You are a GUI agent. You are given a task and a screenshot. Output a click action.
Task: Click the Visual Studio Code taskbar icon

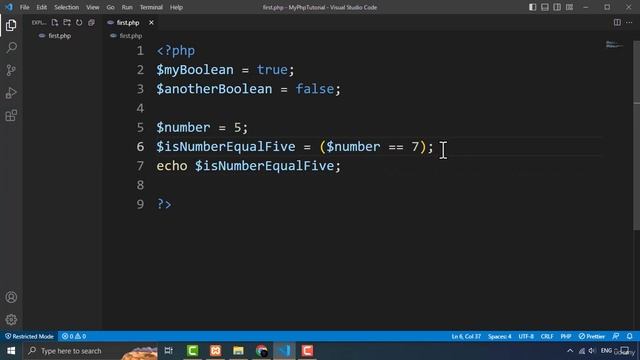click(x=284, y=351)
